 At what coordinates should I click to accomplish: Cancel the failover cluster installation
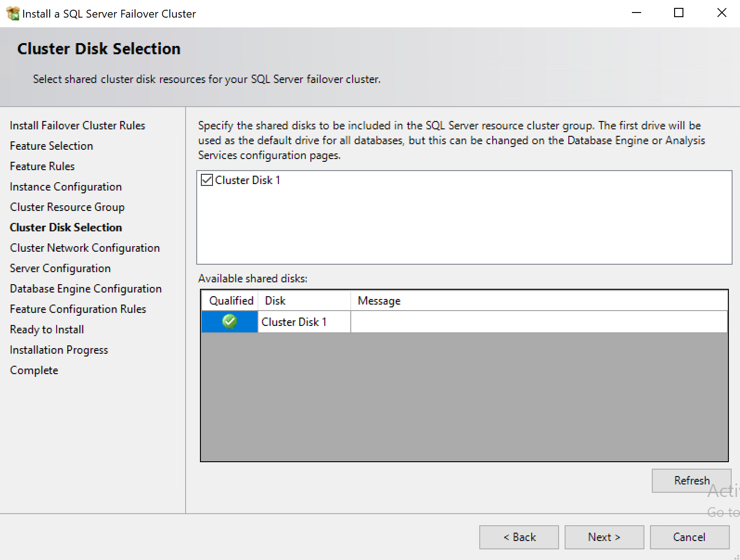(x=689, y=537)
